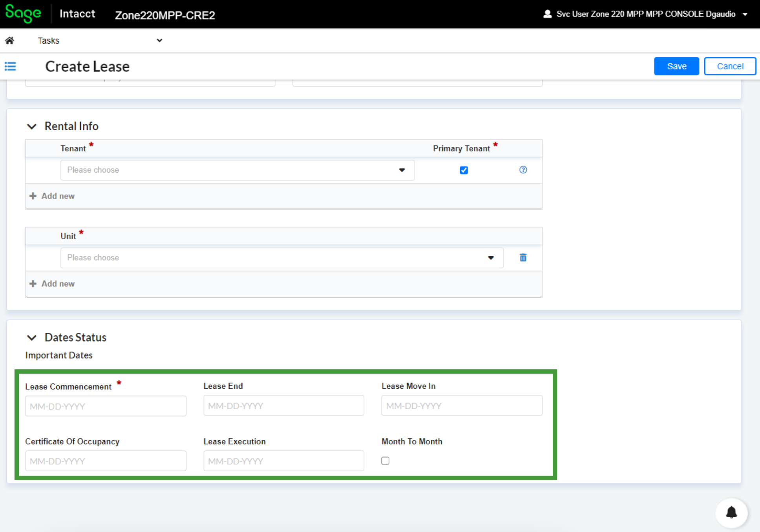Screen dimensions: 760x532
Task: Enable the Month To Month checkbox
Action: pyautogui.click(x=385, y=461)
